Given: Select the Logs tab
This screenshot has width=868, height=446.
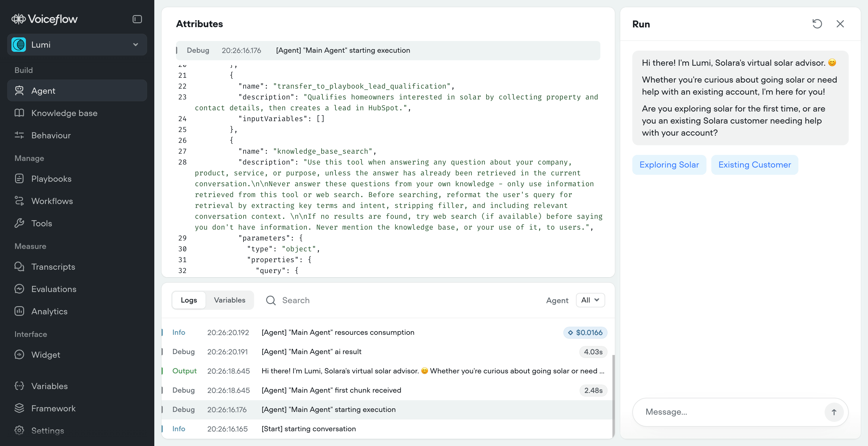Looking at the screenshot, I should (189, 300).
